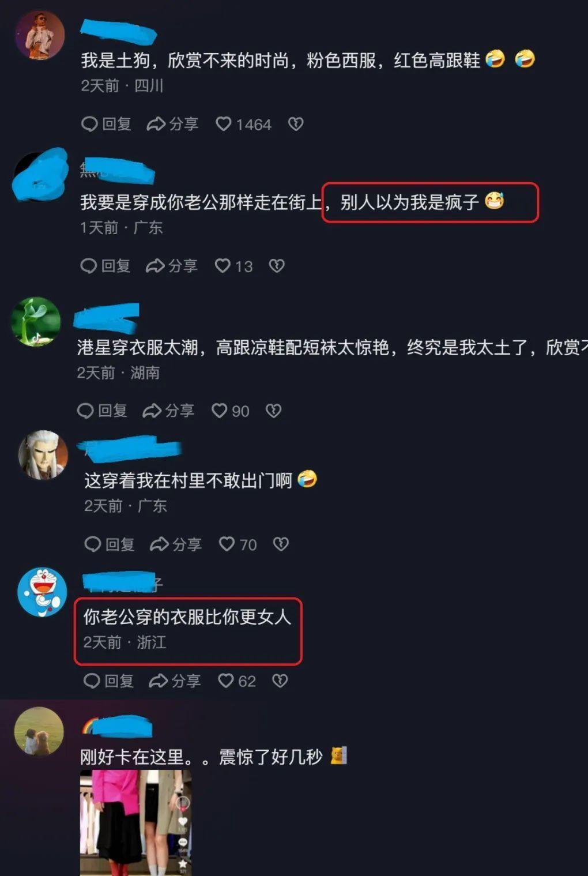The height and width of the screenshot is (876, 588).
Task: Open the white-haired character avatar profile
Action: [43, 455]
